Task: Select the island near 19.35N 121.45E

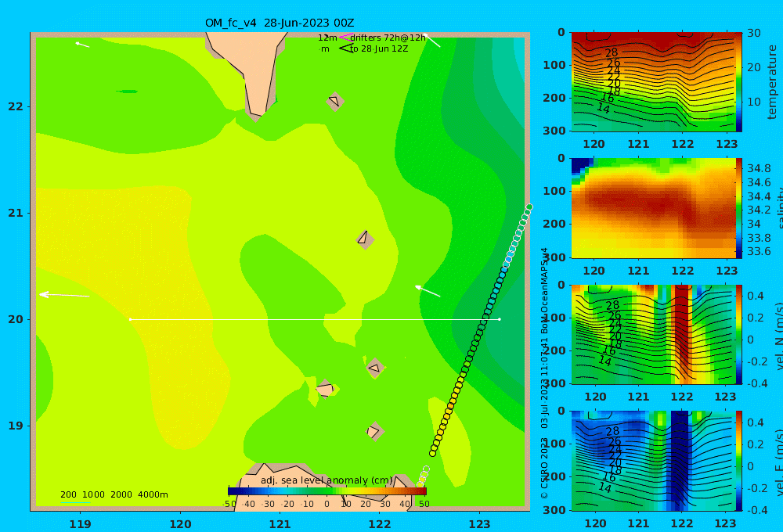Action: point(325,389)
